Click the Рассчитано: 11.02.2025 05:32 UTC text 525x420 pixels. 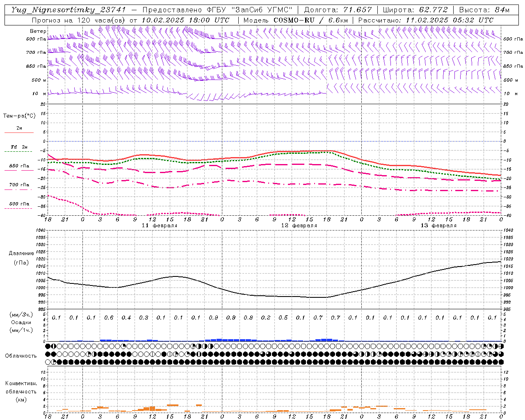point(426,20)
